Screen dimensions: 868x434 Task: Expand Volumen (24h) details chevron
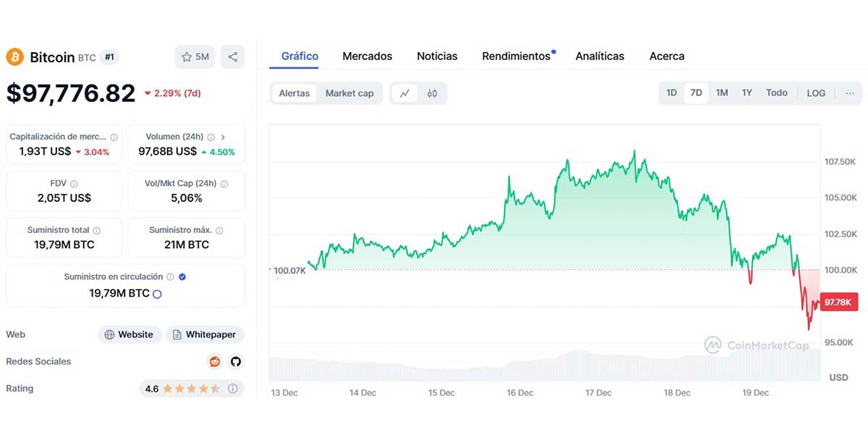coord(223,137)
